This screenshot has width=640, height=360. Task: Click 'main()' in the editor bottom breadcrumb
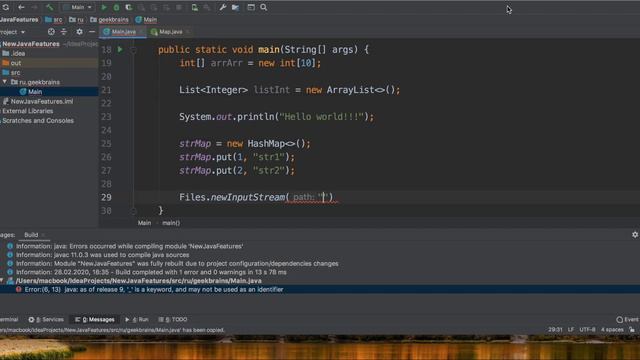(x=171, y=223)
